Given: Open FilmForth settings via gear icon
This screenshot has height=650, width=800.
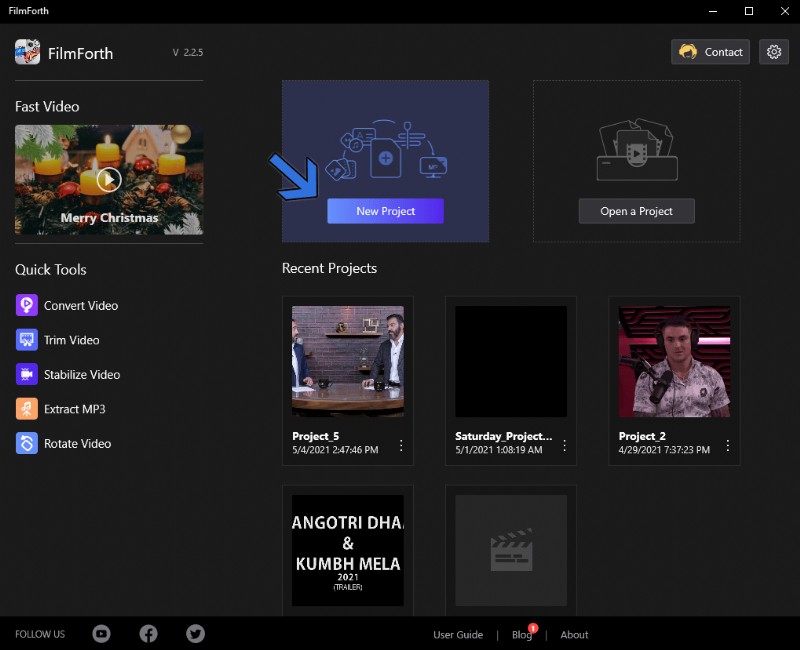Looking at the screenshot, I should [x=774, y=52].
